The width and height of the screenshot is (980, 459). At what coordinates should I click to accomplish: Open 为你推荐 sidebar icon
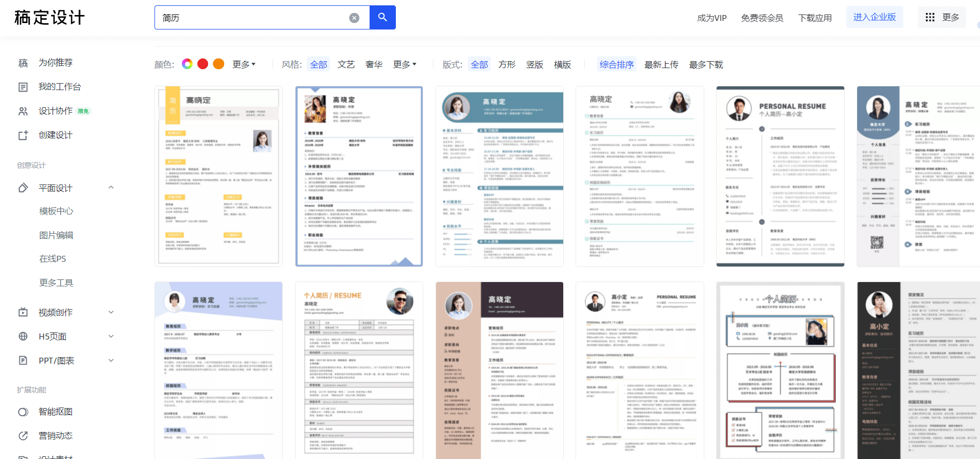(x=23, y=63)
